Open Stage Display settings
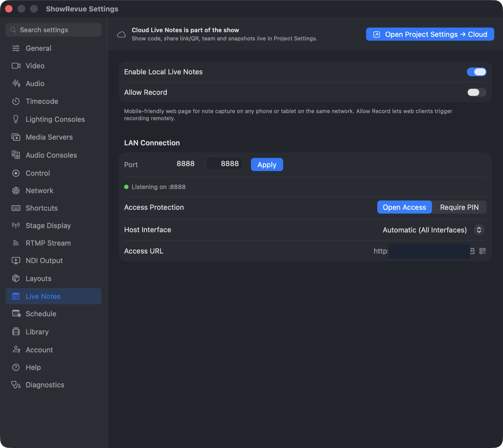Image resolution: width=503 pixels, height=448 pixels. tap(53, 225)
